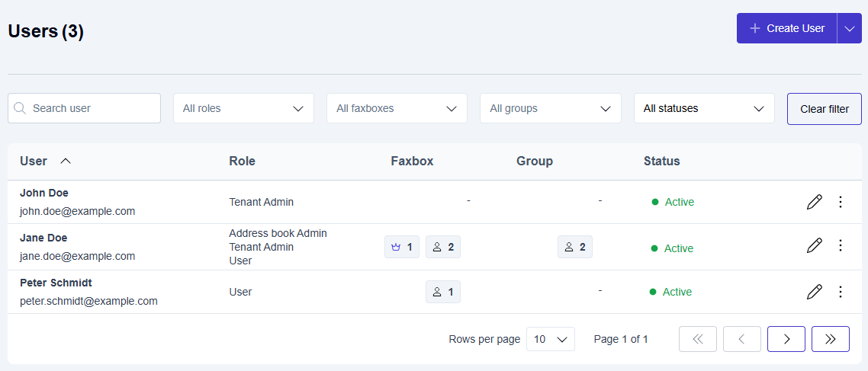Click john.doe@example.com email
The image size is (868, 371).
[78, 211]
